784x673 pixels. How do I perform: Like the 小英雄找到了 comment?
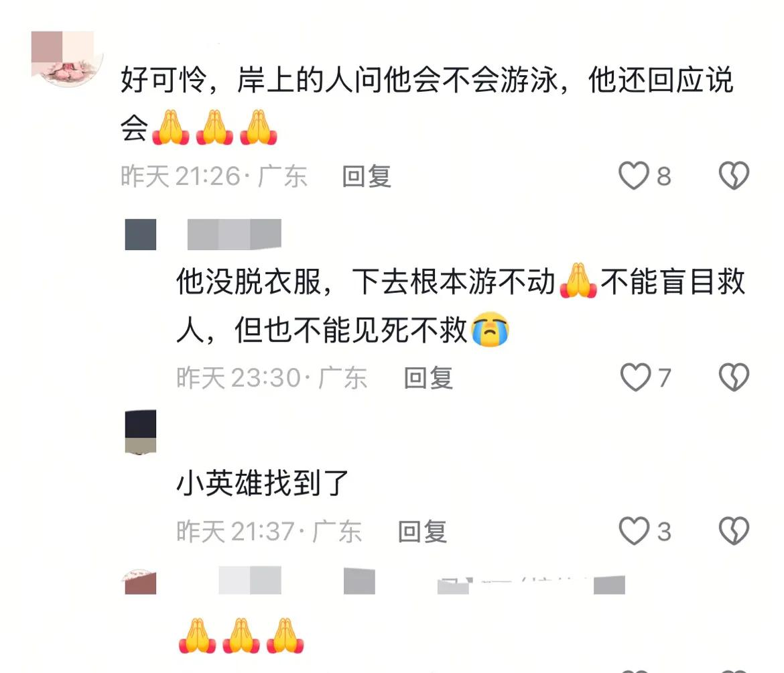click(x=634, y=530)
